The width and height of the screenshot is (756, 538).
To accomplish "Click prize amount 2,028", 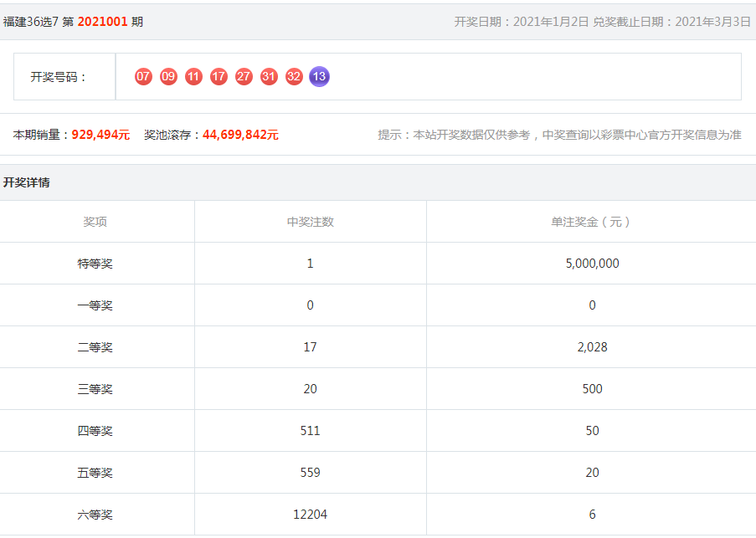I will [592, 347].
